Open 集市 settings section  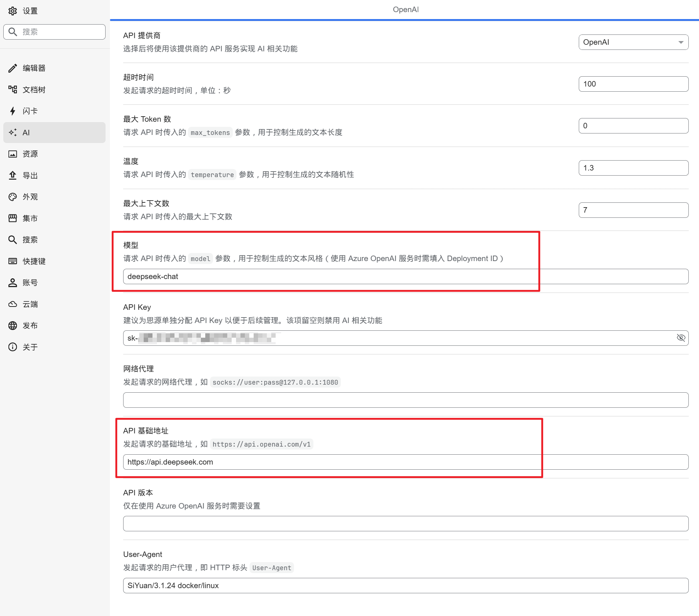54,218
